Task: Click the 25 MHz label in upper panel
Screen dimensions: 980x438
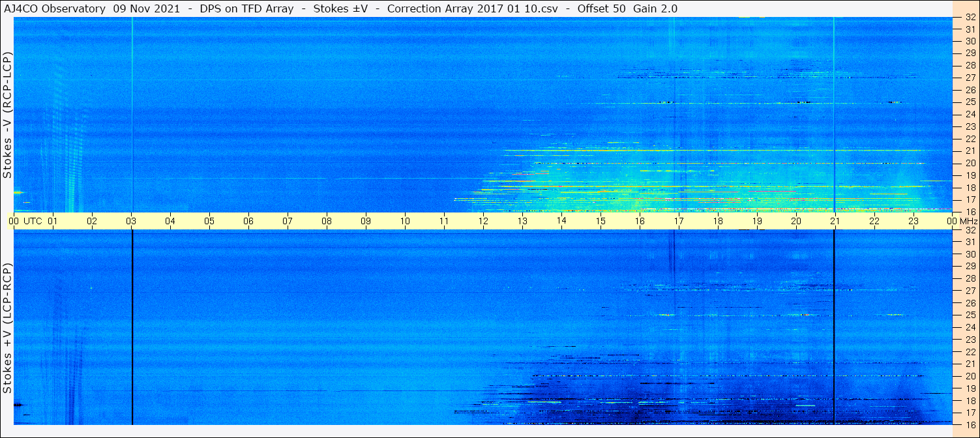Action: click(970, 102)
